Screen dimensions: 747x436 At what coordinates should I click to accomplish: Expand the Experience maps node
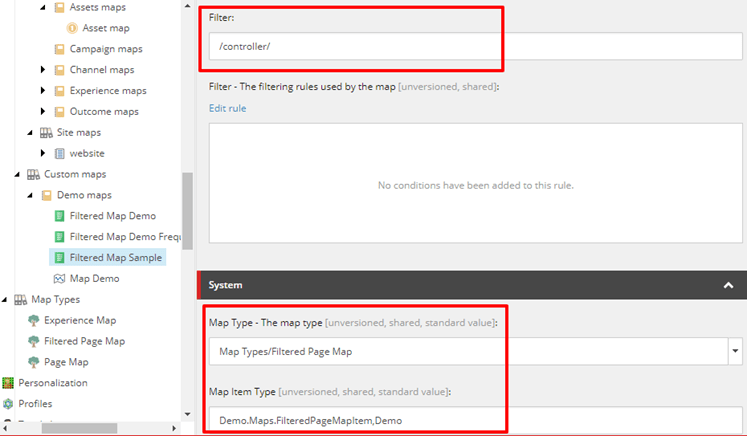point(43,91)
